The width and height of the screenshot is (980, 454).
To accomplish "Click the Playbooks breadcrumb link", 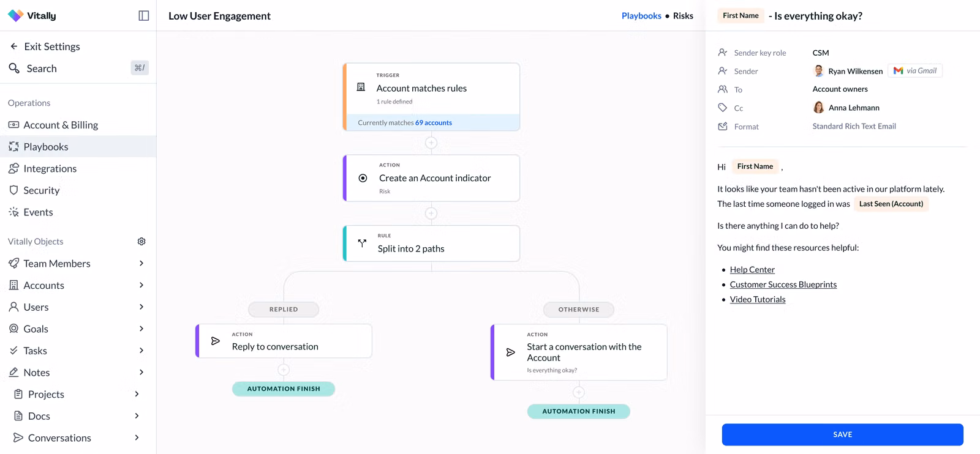I will [x=641, y=16].
